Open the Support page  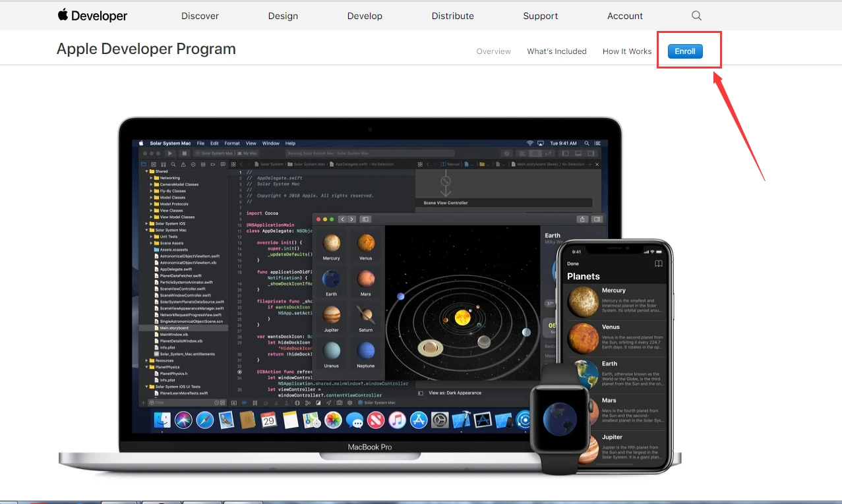[541, 16]
